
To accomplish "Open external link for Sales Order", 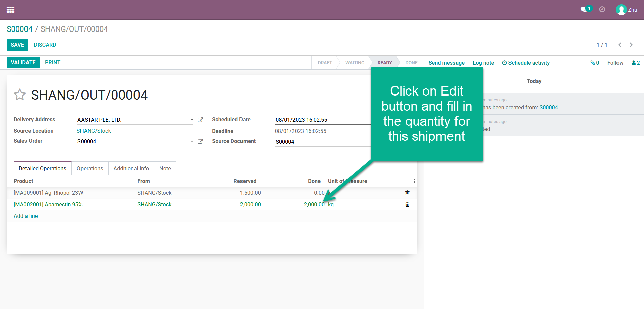I will (200, 141).
